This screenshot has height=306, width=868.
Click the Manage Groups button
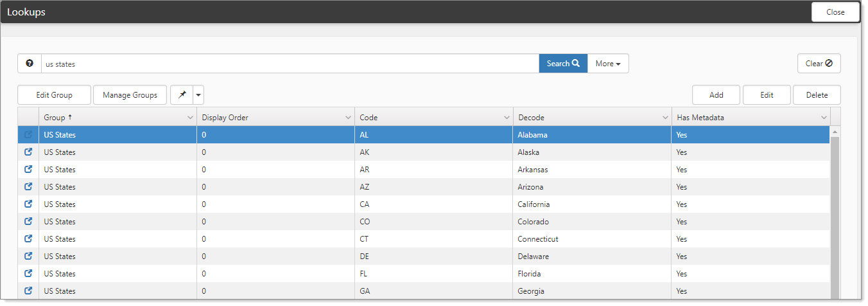[130, 95]
